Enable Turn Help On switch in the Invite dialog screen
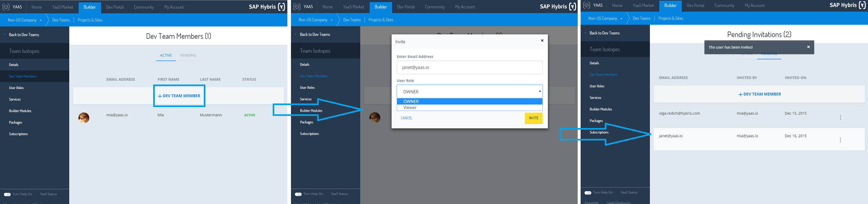868x204 pixels. (298, 194)
